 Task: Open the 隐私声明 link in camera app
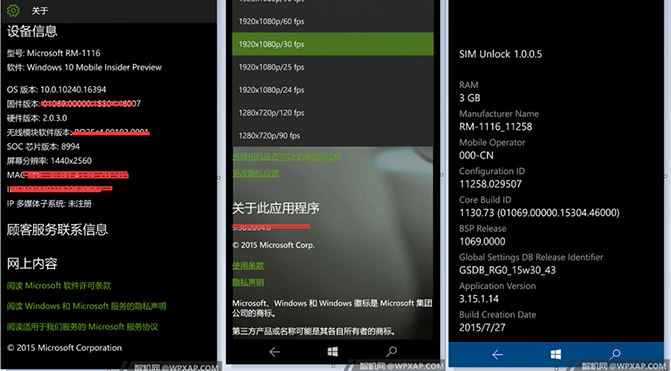tap(248, 282)
